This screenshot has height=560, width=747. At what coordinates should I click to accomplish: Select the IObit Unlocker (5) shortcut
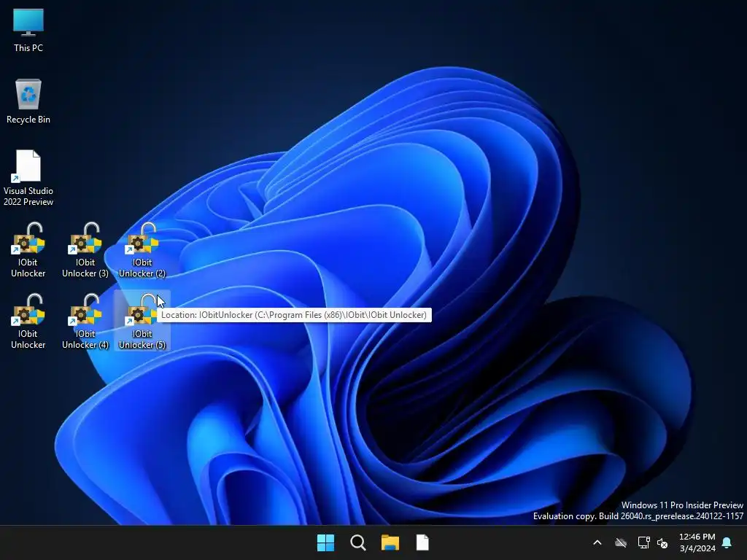tap(142, 321)
